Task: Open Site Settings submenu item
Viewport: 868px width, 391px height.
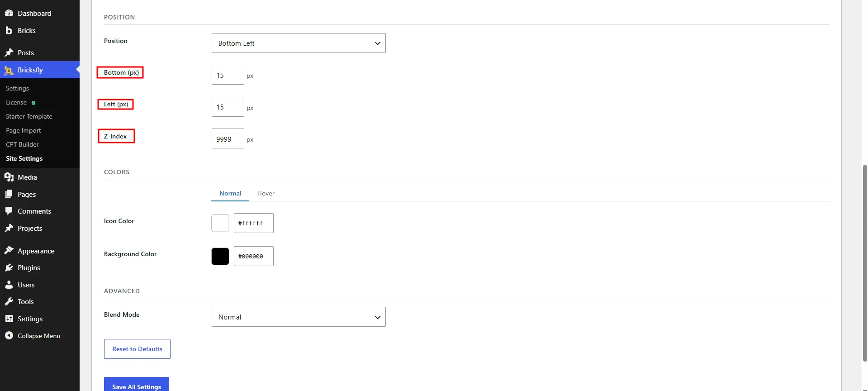Action: [x=24, y=158]
